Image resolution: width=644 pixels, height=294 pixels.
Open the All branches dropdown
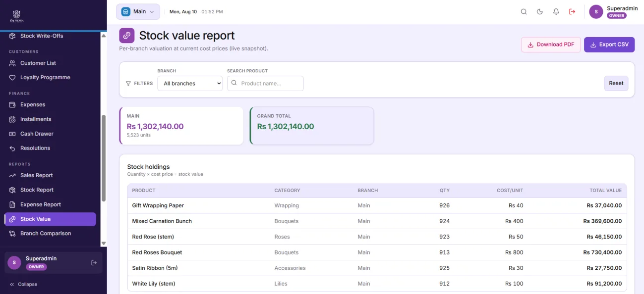pos(190,83)
